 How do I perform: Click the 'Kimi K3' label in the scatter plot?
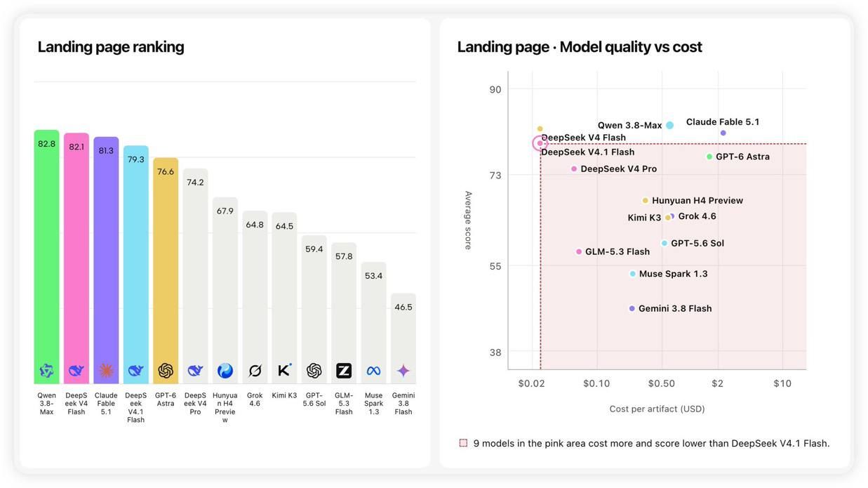[644, 218]
